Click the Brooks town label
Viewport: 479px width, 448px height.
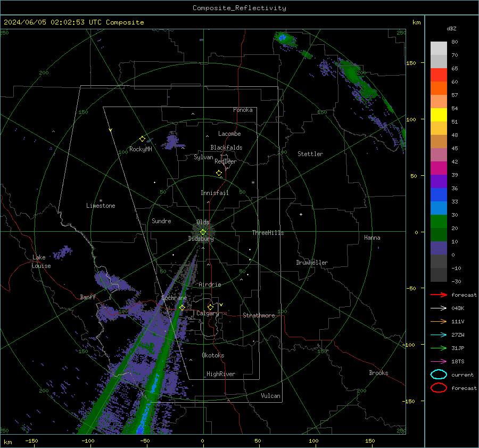click(x=378, y=373)
